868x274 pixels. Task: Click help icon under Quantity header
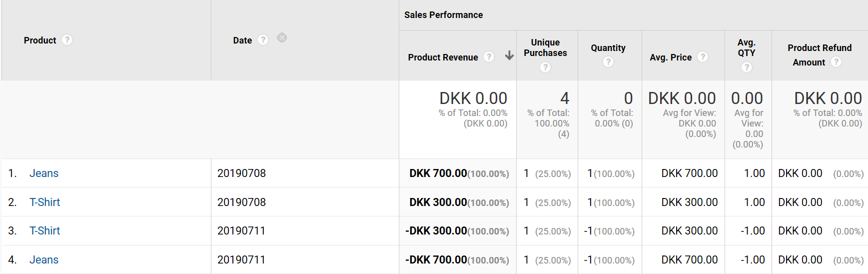(608, 62)
